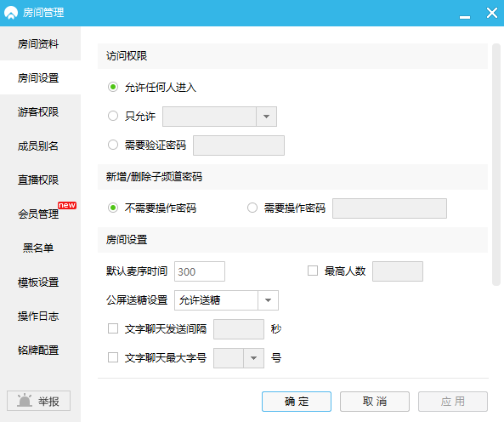Image resolution: width=504 pixels, height=422 pixels.
Task: Switch to the 游客权限 tab
Action: point(38,112)
